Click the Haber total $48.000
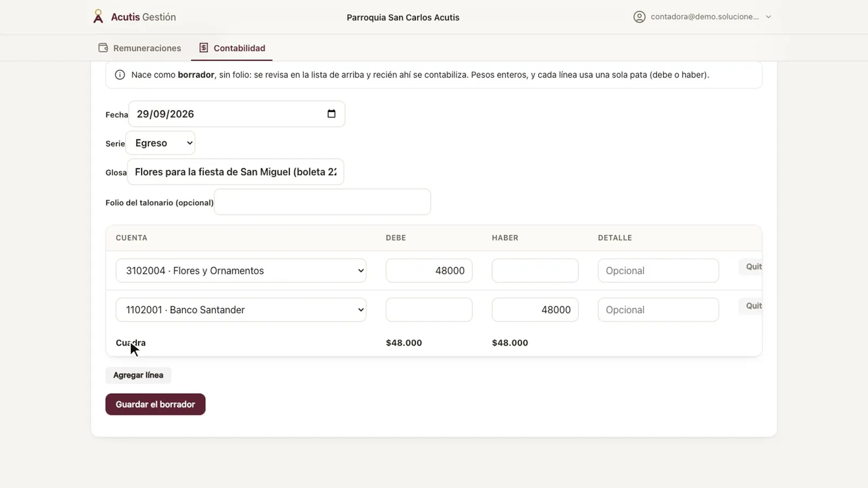Image resolution: width=868 pixels, height=488 pixels. tap(510, 343)
